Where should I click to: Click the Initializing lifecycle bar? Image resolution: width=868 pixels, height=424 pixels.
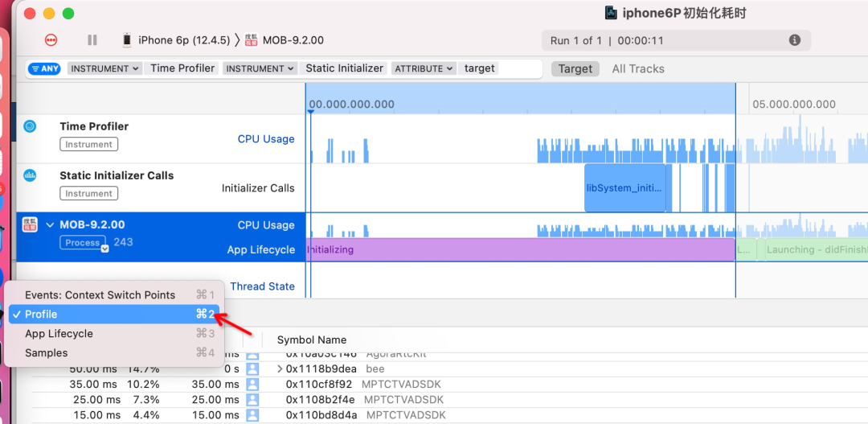click(520, 250)
